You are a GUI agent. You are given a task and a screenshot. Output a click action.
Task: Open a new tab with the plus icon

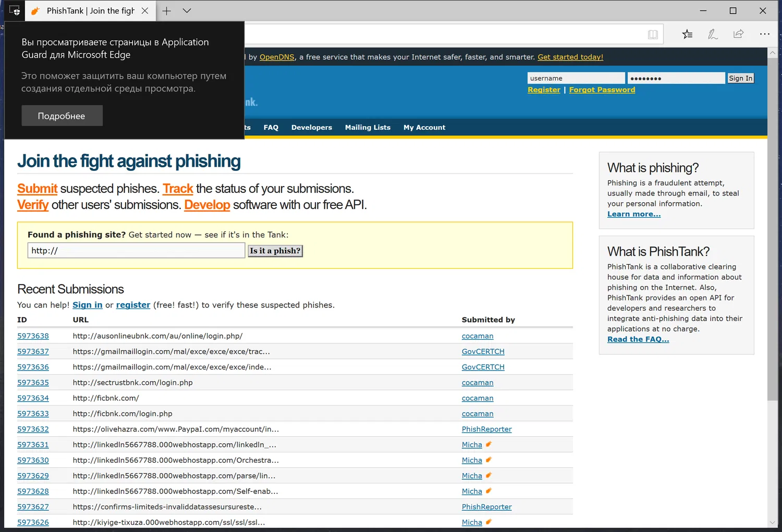point(167,10)
